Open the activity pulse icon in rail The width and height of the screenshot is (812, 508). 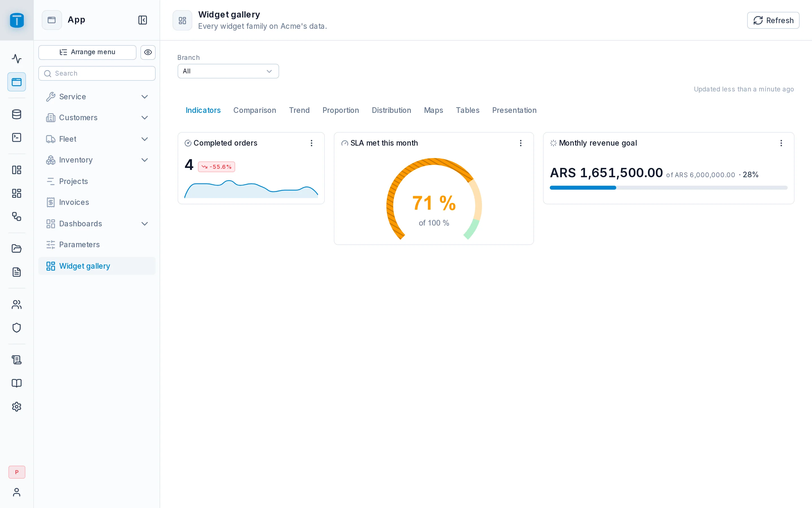(17, 59)
